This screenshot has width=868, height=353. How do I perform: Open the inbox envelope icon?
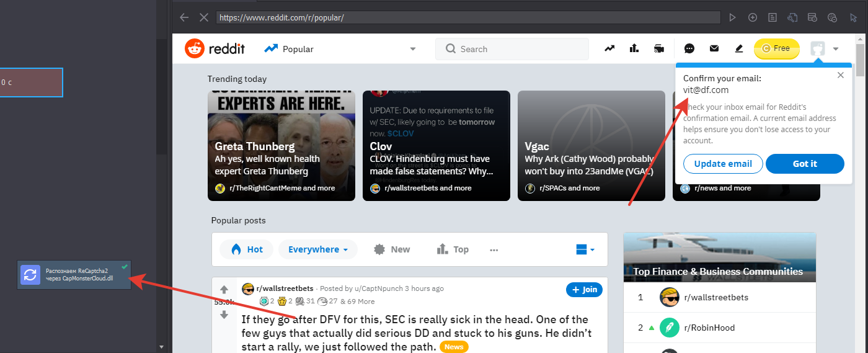[x=714, y=48]
